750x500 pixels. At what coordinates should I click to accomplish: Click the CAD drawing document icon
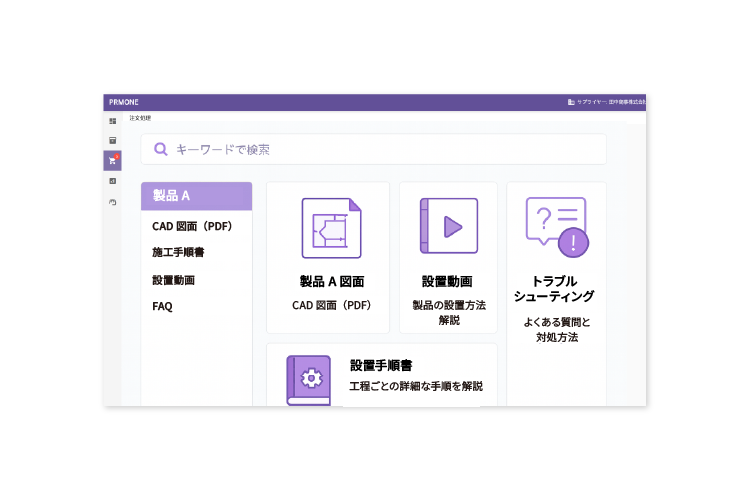[x=331, y=228]
